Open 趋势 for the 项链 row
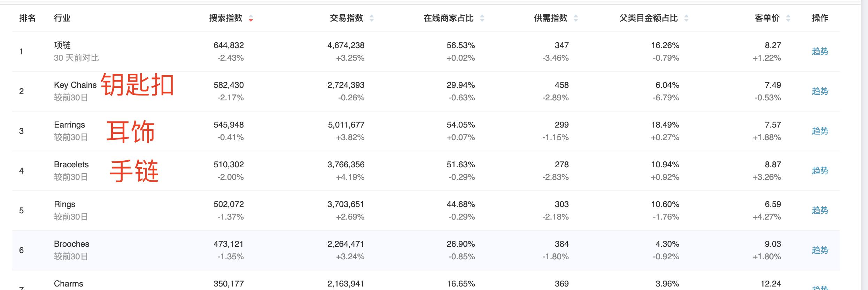This screenshot has width=868, height=290. tap(820, 51)
